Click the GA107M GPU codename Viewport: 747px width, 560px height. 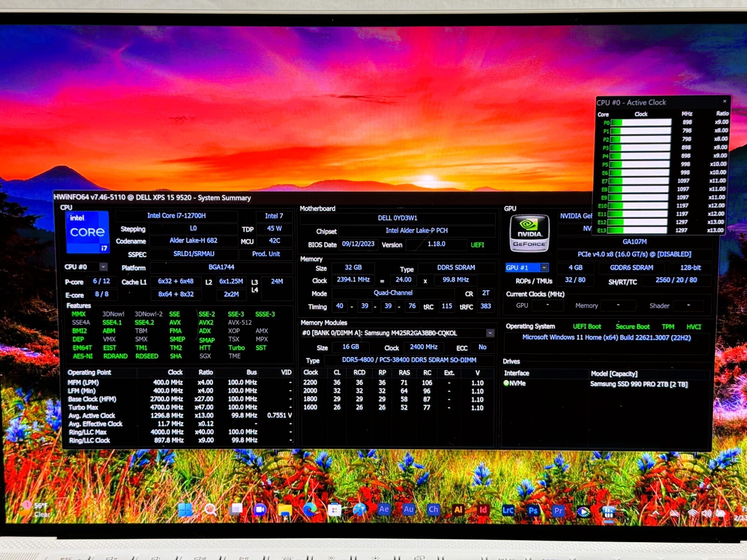pyautogui.click(x=634, y=242)
